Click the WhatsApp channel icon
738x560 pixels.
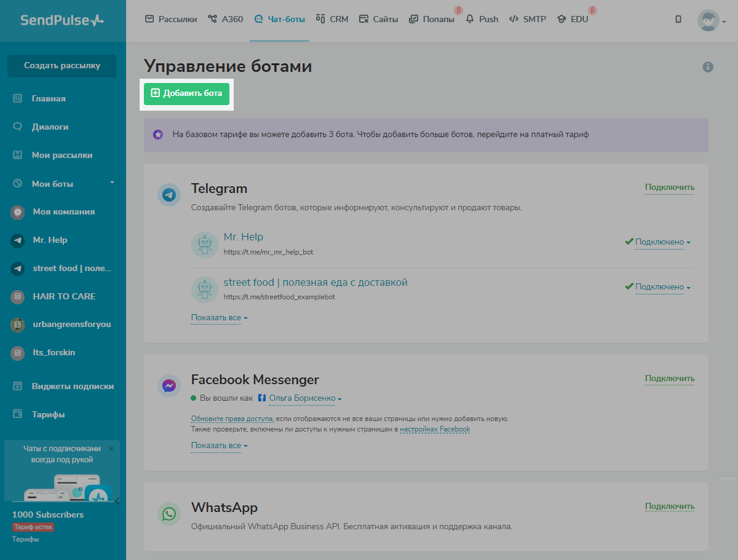169,514
